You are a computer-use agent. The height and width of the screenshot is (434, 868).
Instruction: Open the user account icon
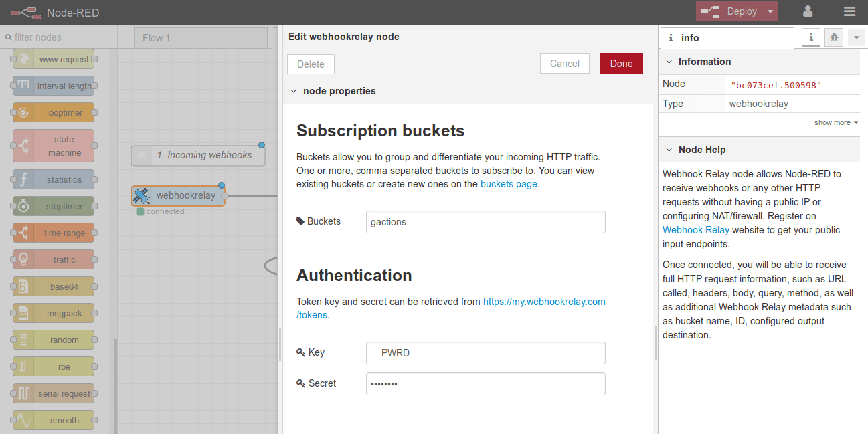[807, 11]
